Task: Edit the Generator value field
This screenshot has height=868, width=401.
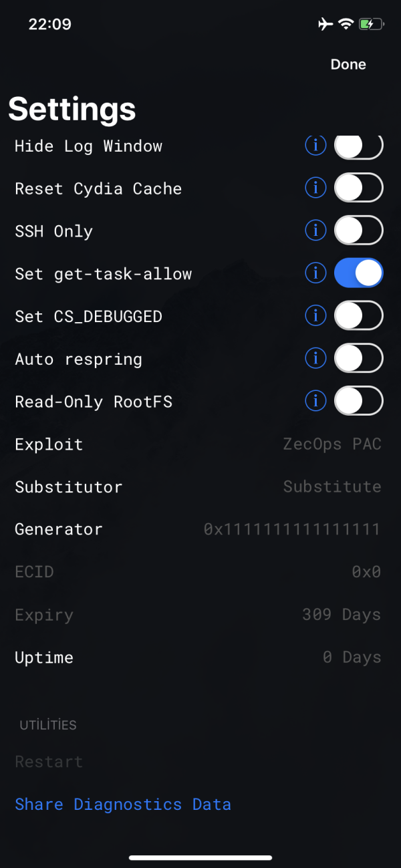Action: click(x=292, y=529)
